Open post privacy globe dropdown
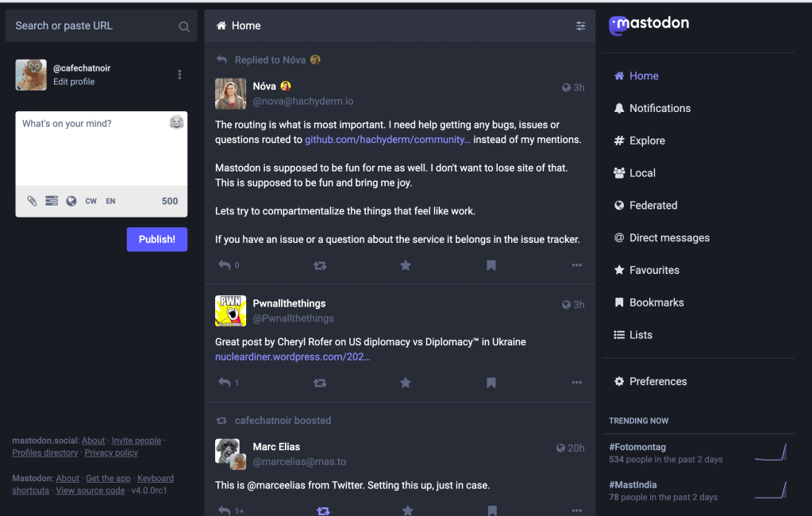The image size is (812, 516). click(x=71, y=201)
